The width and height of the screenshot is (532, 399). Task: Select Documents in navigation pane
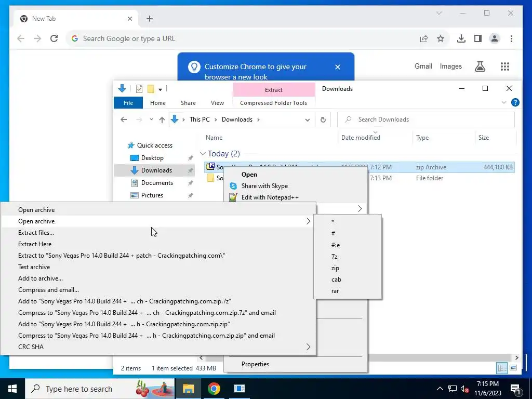coord(157,183)
